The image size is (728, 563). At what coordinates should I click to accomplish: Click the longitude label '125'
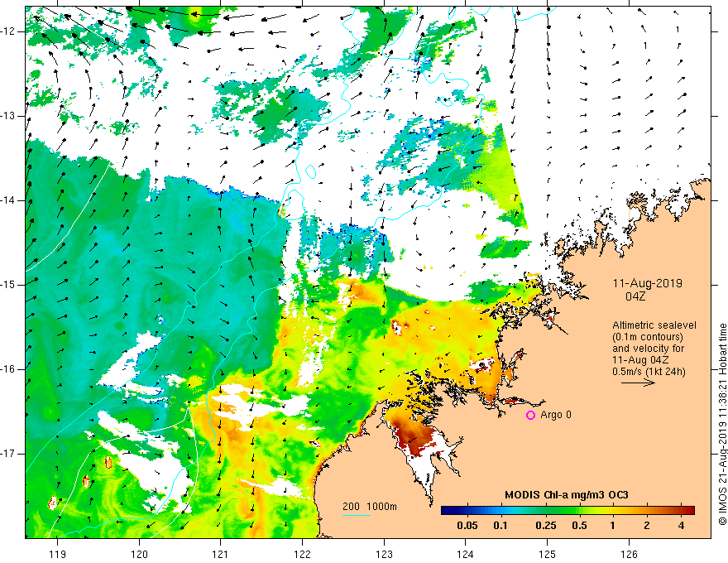click(x=548, y=554)
